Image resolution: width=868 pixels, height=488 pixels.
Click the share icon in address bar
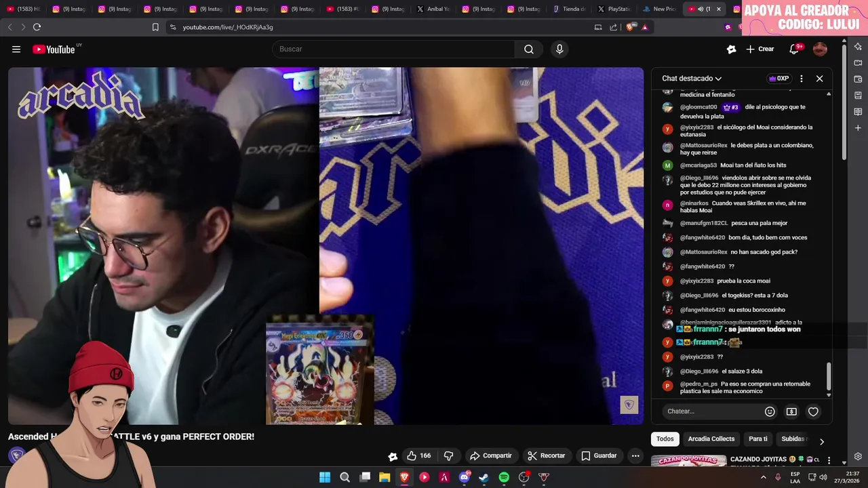point(613,27)
